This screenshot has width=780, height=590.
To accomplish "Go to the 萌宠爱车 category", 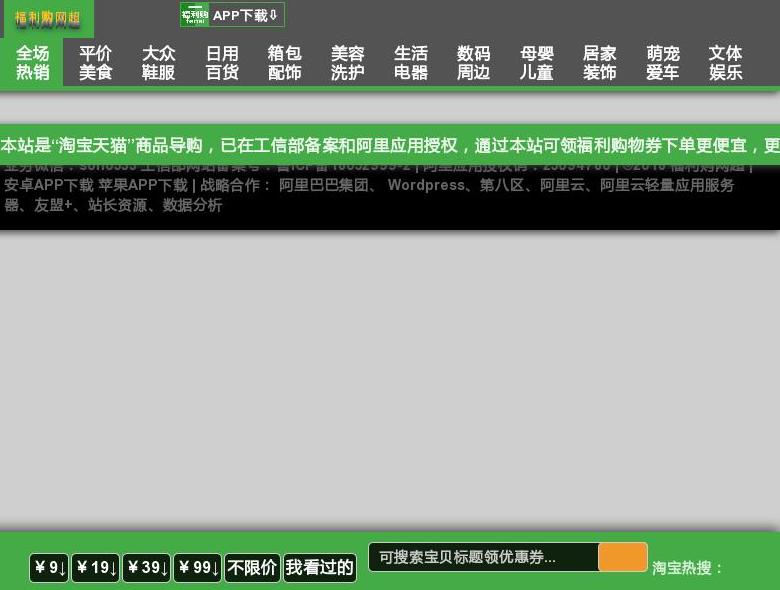I will tap(663, 63).
